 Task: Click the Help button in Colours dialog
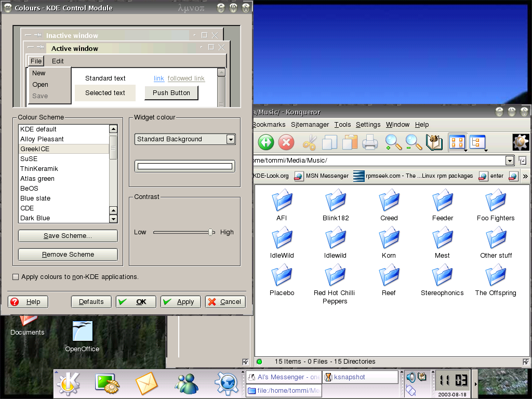28,302
